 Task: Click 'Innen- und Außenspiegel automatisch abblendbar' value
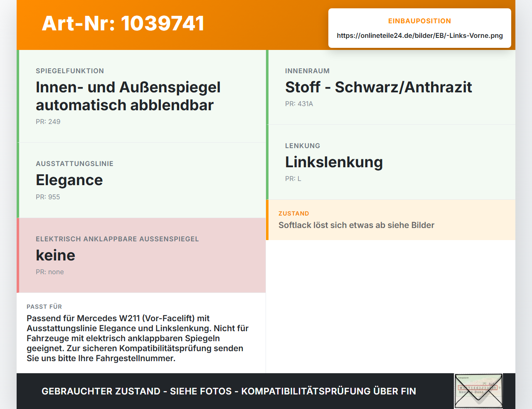[128, 96]
